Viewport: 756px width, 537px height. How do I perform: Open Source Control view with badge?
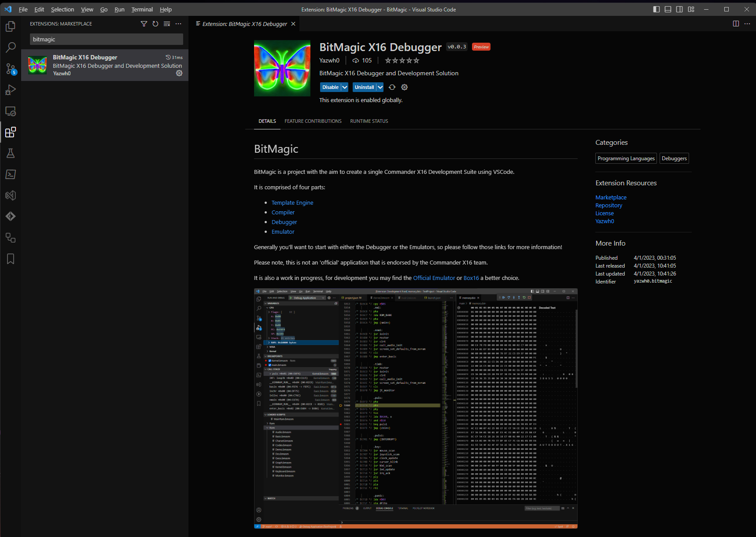click(x=11, y=69)
